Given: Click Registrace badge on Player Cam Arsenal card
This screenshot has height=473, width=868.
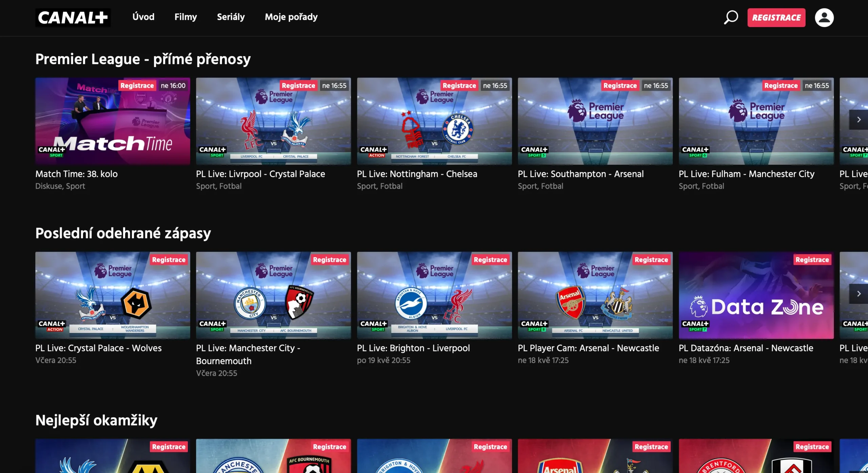Looking at the screenshot, I should click(x=651, y=260).
